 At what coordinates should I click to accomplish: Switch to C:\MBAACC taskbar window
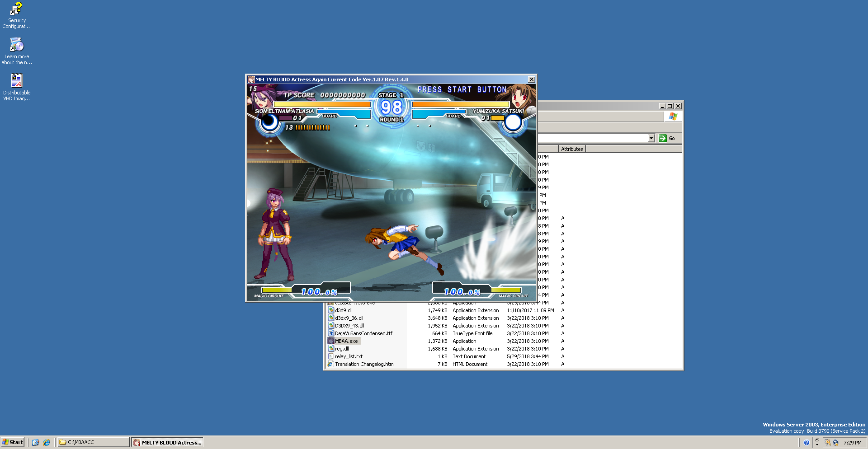tap(93, 443)
